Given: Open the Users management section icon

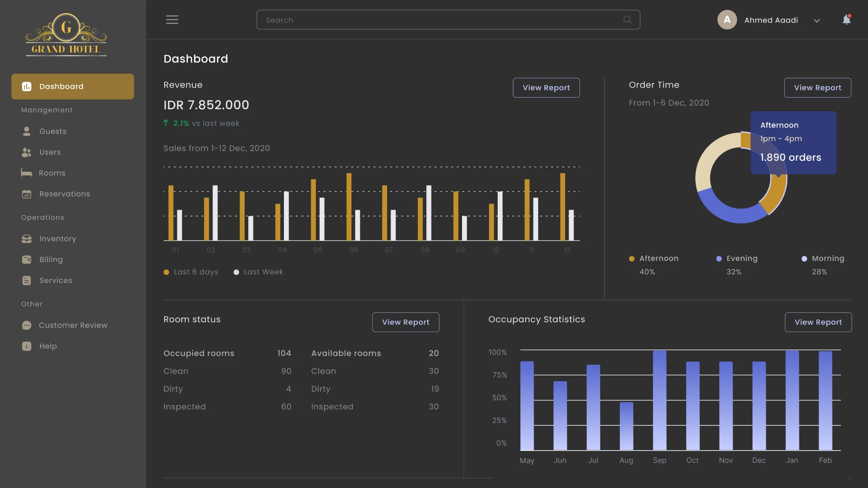Looking at the screenshot, I should (27, 152).
